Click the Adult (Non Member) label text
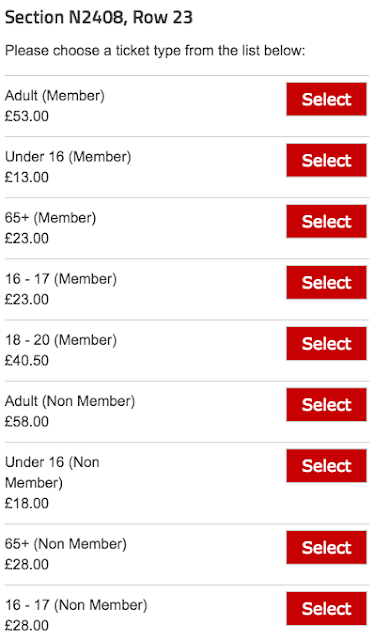 pos(70,401)
